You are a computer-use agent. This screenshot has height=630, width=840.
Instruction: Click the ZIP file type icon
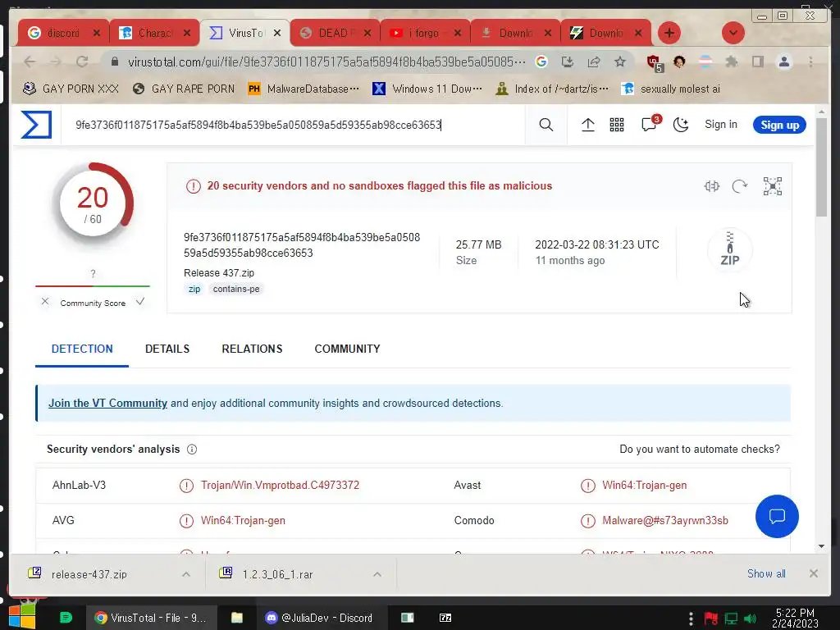point(729,249)
